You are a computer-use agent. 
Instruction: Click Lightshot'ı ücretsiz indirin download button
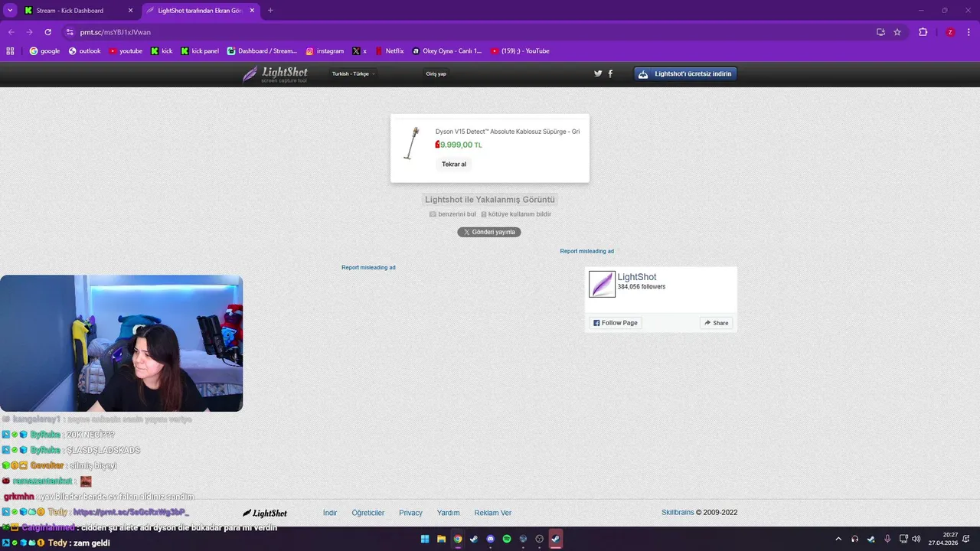tap(685, 74)
